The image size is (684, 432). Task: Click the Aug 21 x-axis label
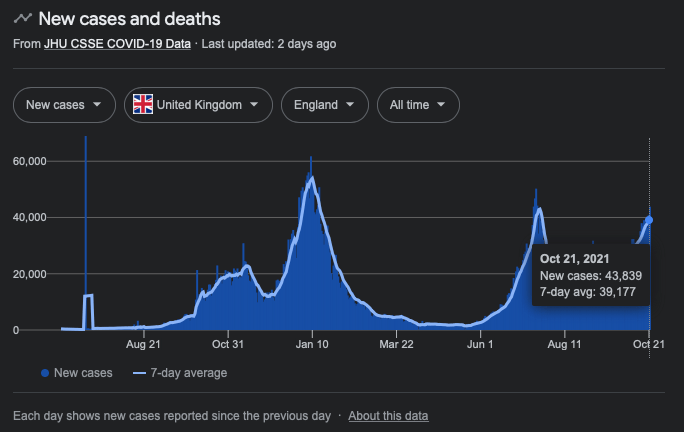click(x=144, y=345)
